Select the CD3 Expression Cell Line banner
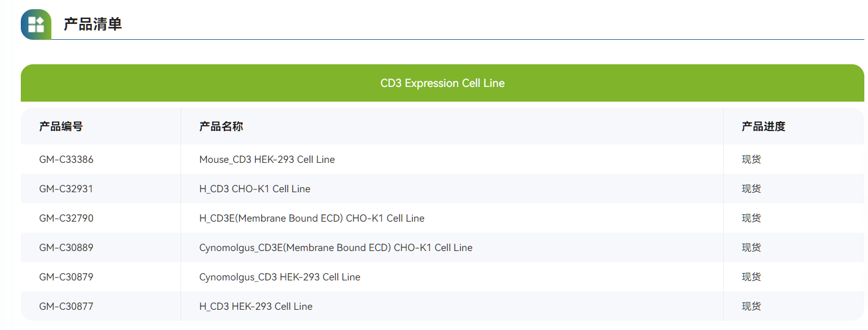The height and width of the screenshot is (330, 868). tap(442, 83)
